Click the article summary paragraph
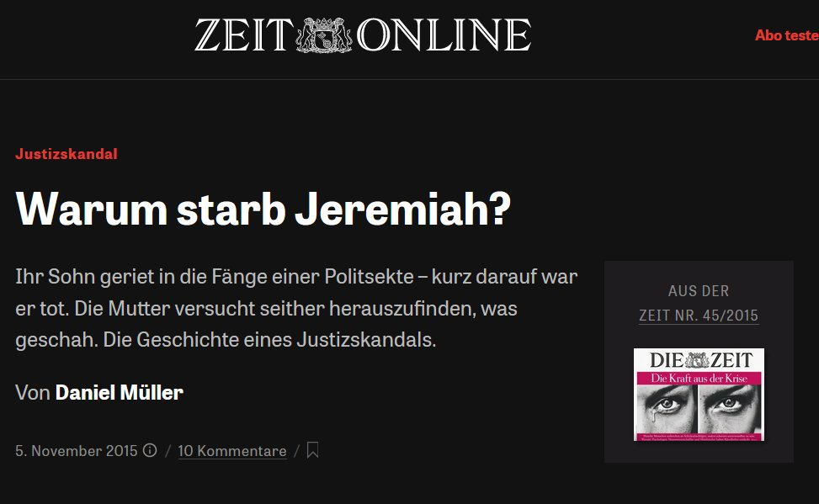This screenshot has width=819, height=504. pyautogui.click(x=296, y=308)
